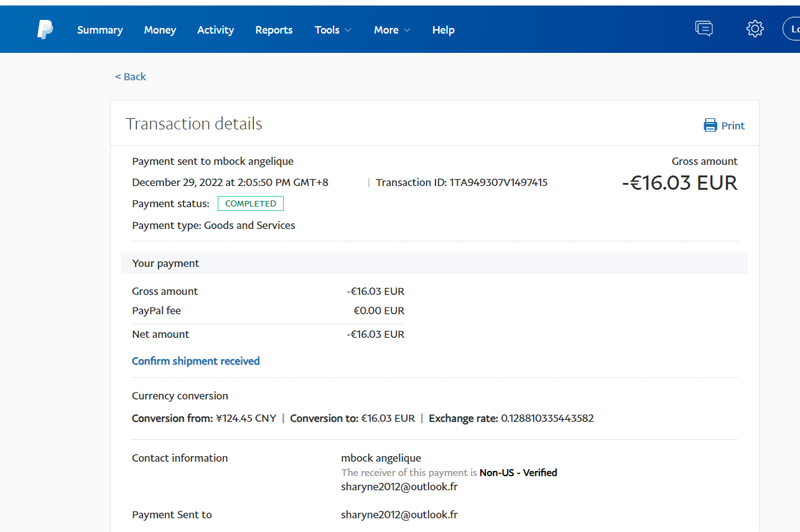Open the settings gear icon
Screen dimensions: 800x532
point(755,29)
